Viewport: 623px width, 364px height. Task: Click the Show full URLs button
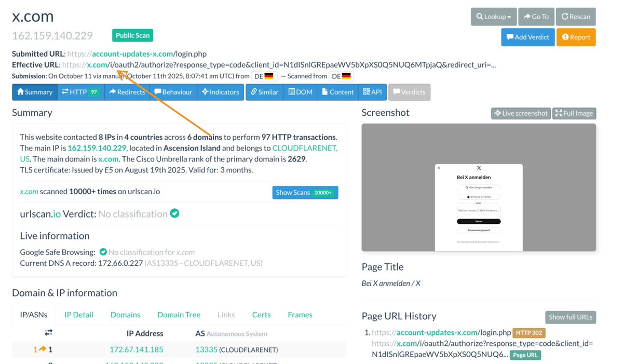tap(571, 317)
